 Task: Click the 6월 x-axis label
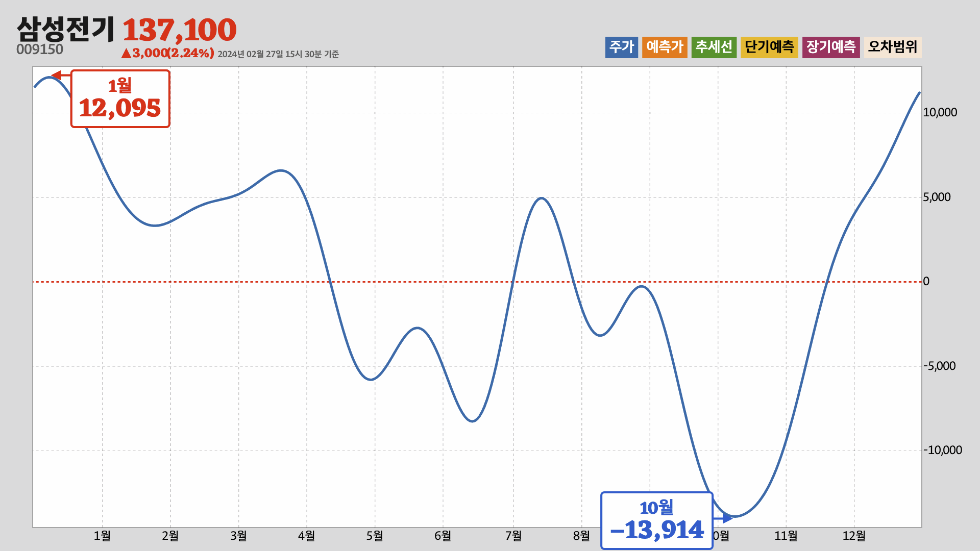(443, 536)
